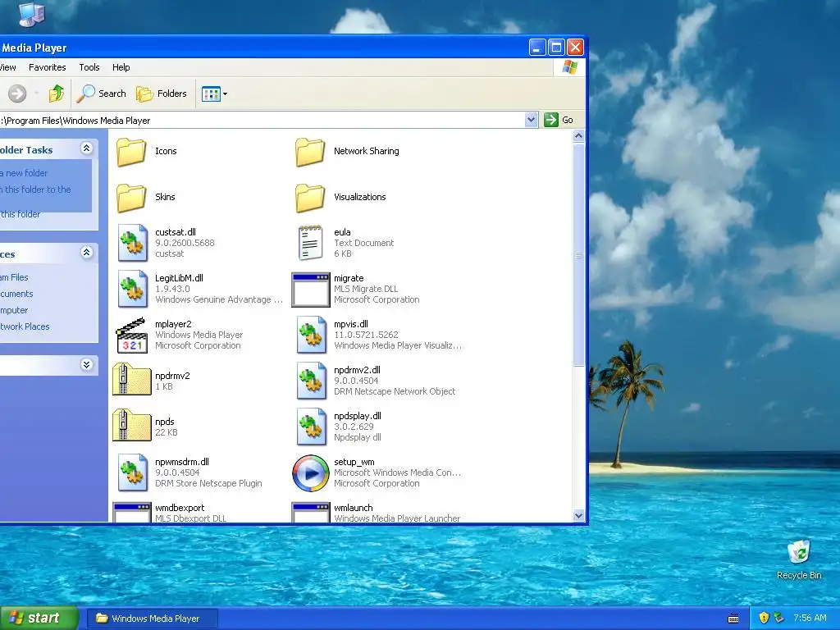Go to My Network Places link
This screenshot has height=630, width=840.
(25, 326)
